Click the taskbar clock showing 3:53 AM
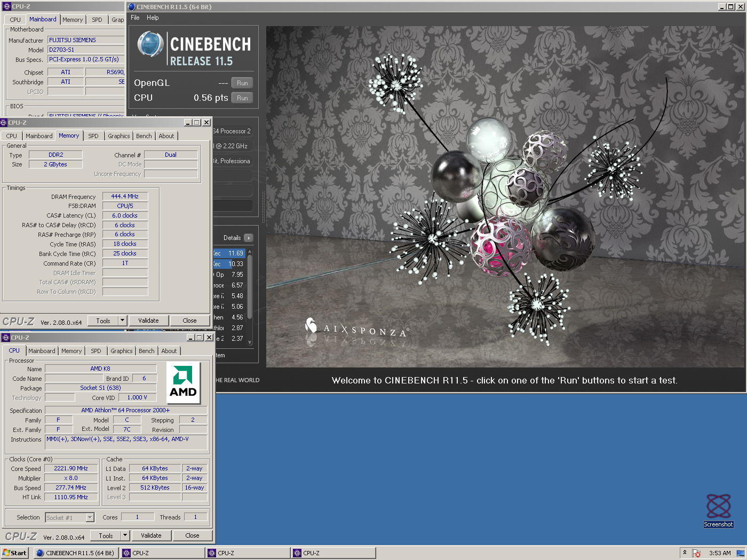Screen dimensions: 747x560 click(x=720, y=553)
